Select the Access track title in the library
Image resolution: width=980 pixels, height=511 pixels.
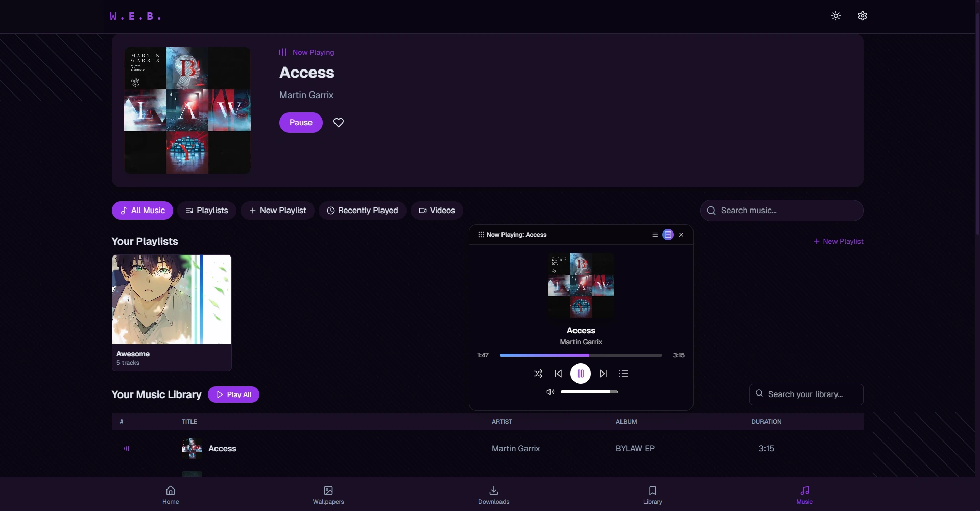223,449
